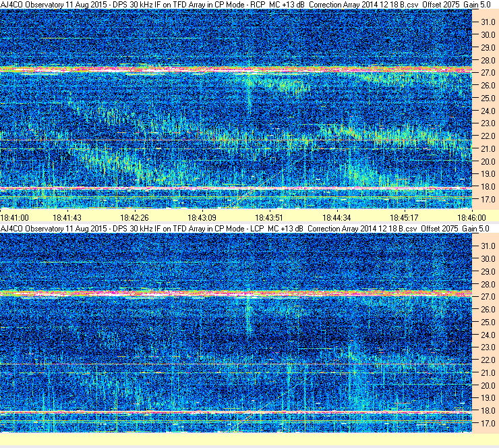This screenshot has width=499, height=448.
Task: Click the 25.0 frequency label in LCP panel
Action: click(488, 323)
